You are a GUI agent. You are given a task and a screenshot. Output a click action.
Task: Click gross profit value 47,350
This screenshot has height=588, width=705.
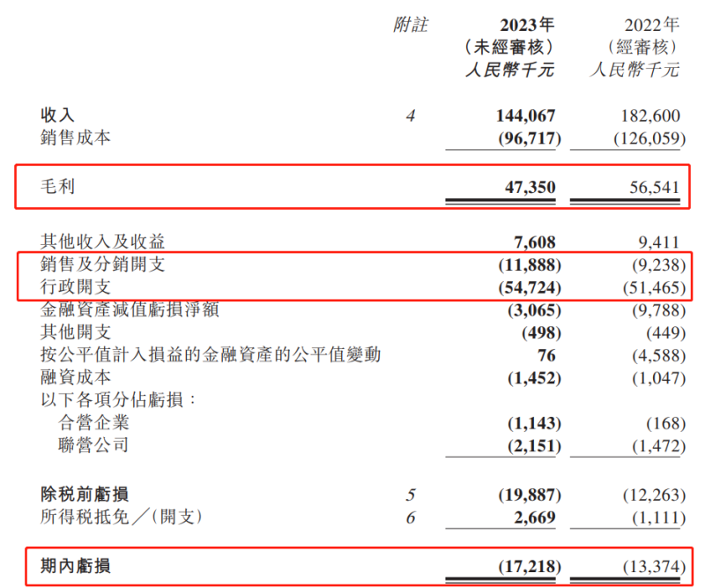click(531, 187)
